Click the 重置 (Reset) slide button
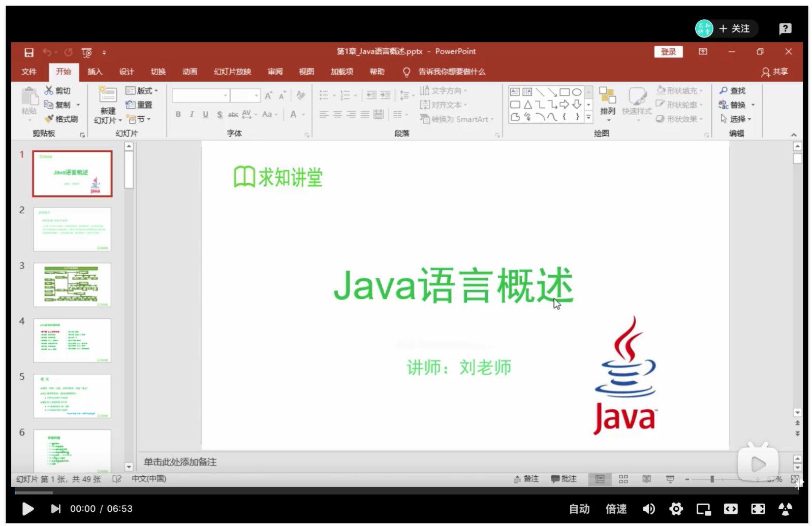812x526 pixels. 139,105
